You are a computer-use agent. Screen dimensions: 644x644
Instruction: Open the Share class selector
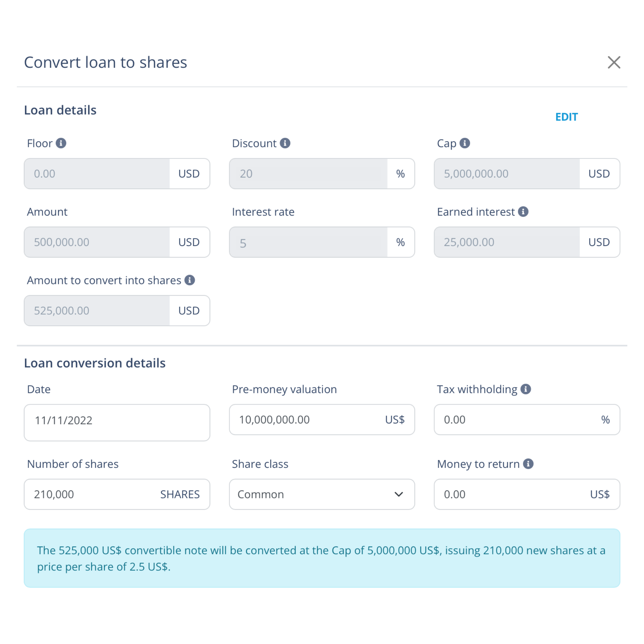click(321, 494)
